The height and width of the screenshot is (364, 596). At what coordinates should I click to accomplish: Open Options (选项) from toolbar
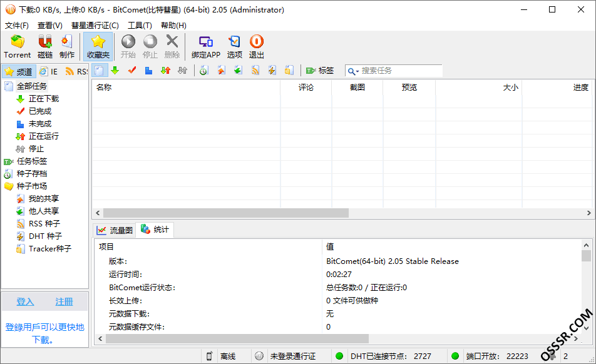pos(235,47)
